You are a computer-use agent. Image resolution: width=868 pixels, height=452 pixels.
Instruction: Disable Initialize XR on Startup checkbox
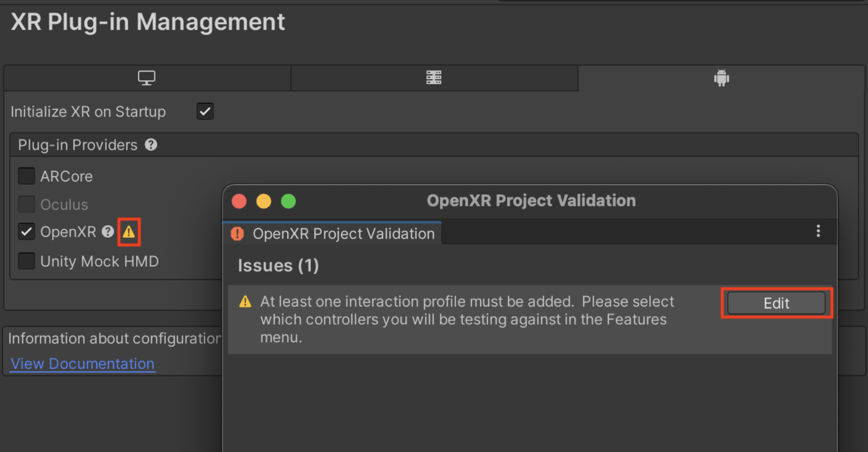205,112
